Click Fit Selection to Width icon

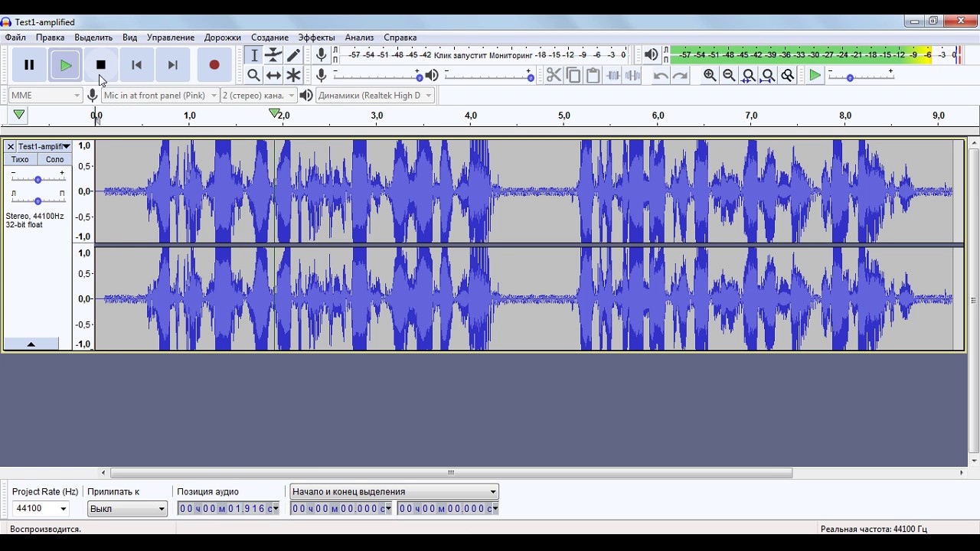pyautogui.click(x=749, y=75)
